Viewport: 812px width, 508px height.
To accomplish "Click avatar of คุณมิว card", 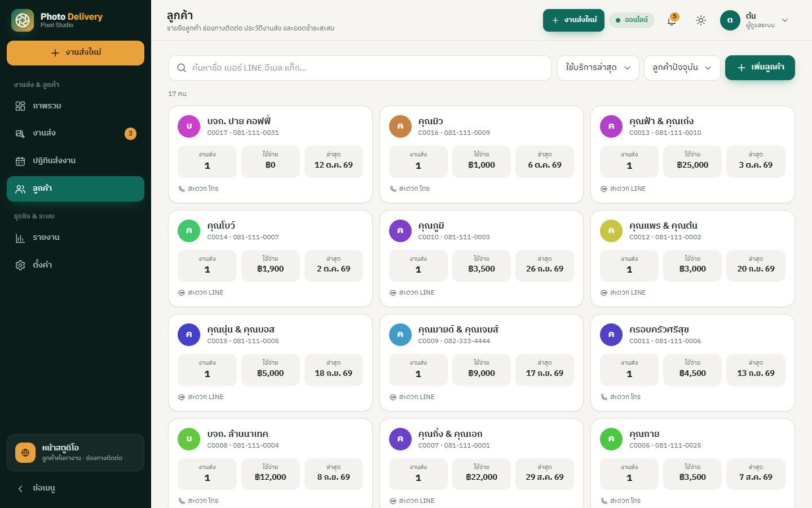I will [x=400, y=126].
